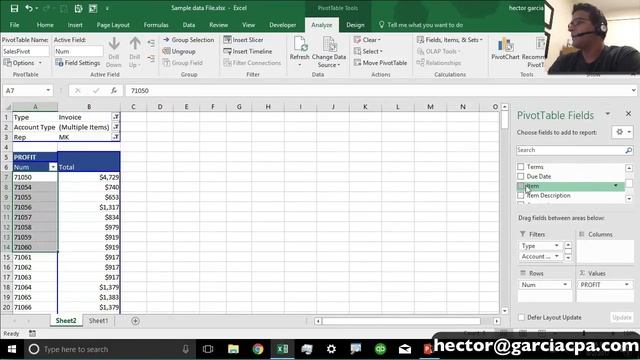The image size is (640, 360).
Task: Open the PivotTable Fields tools gear
Action: tap(622, 132)
